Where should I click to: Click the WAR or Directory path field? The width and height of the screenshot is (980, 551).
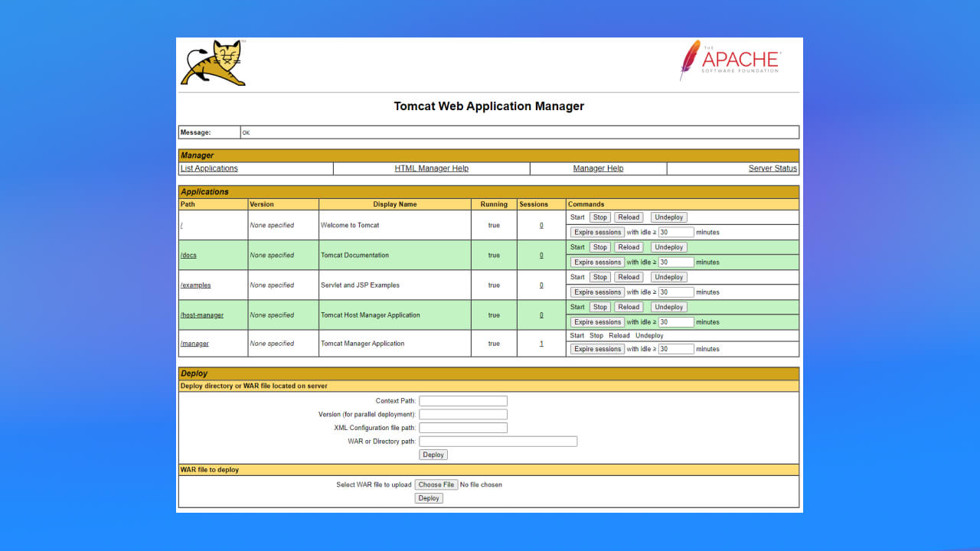pos(498,442)
